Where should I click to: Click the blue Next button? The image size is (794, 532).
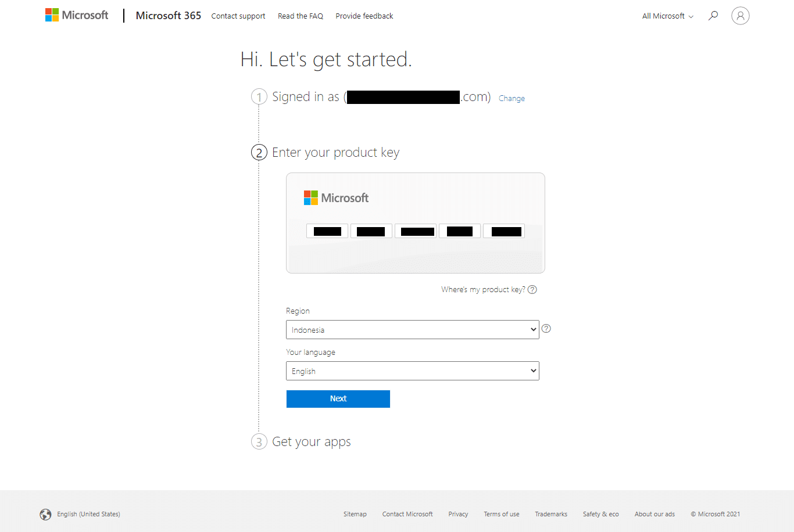(338, 399)
